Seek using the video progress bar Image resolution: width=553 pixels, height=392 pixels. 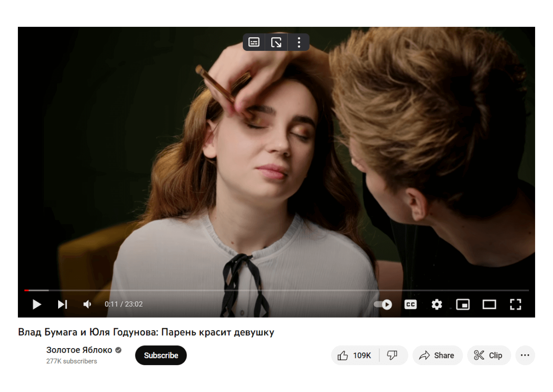pos(276,290)
